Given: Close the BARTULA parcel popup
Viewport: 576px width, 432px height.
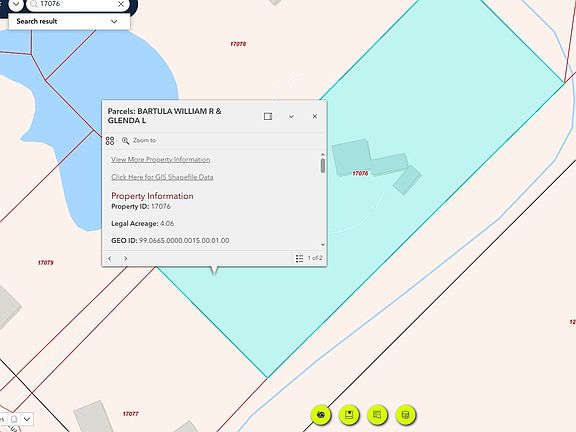Looking at the screenshot, I should 315,116.
